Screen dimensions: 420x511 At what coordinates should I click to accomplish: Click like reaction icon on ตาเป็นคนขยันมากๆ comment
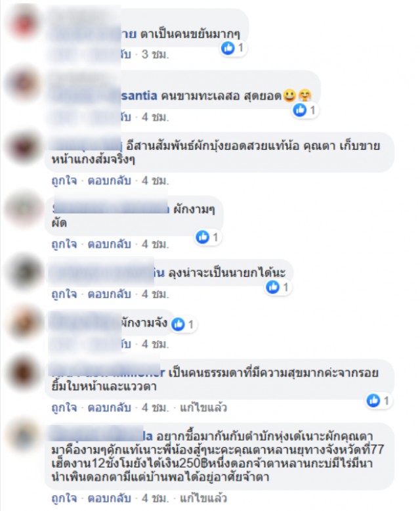click(228, 48)
